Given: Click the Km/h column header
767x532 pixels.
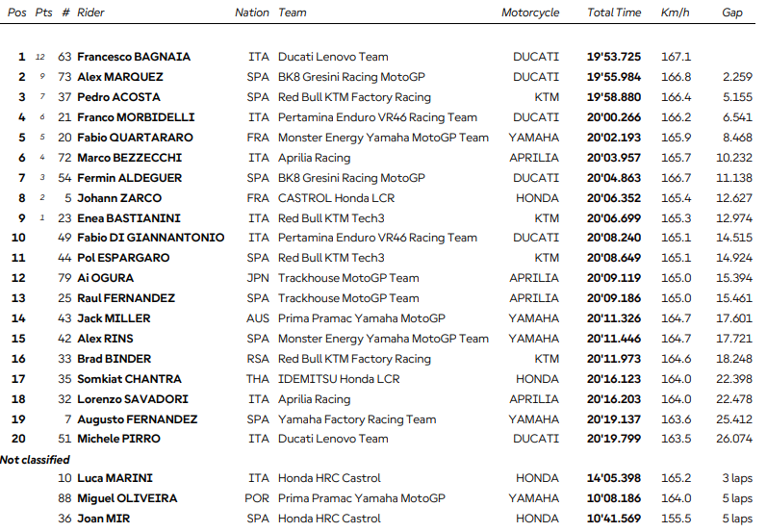Looking at the screenshot, I should (673, 13).
